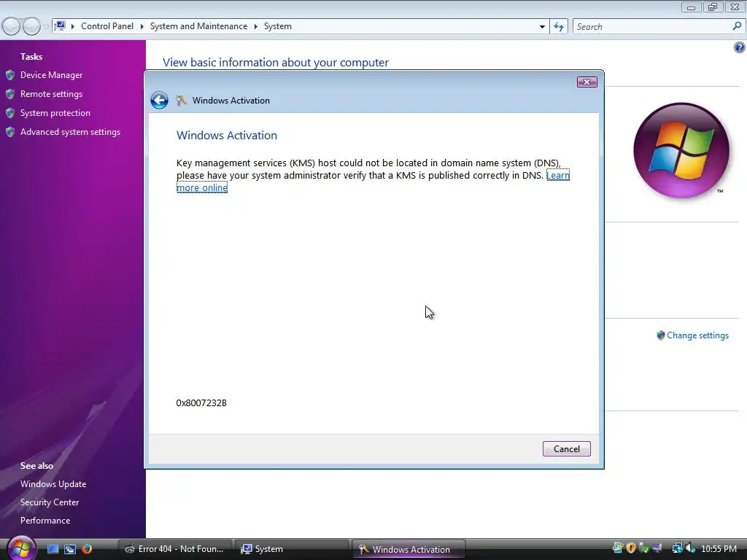Screen dimensions: 747x560
Task: Click the Windows Activation key tray icon
Action: point(617,548)
